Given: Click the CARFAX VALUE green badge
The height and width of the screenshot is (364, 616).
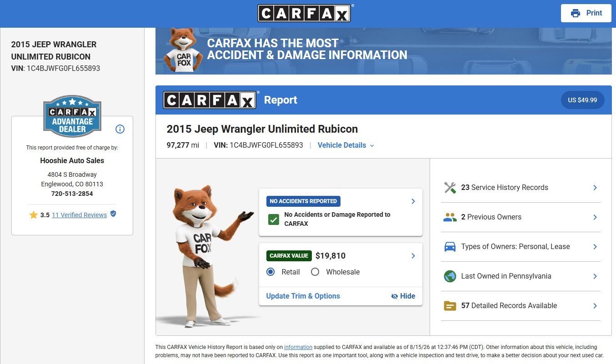Looking at the screenshot, I should coord(289,256).
